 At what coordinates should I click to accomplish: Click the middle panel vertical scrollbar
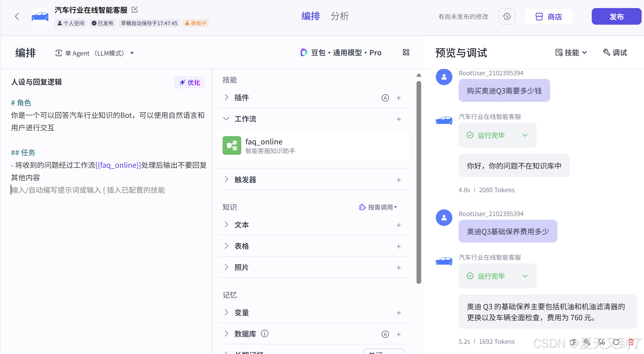(419, 182)
